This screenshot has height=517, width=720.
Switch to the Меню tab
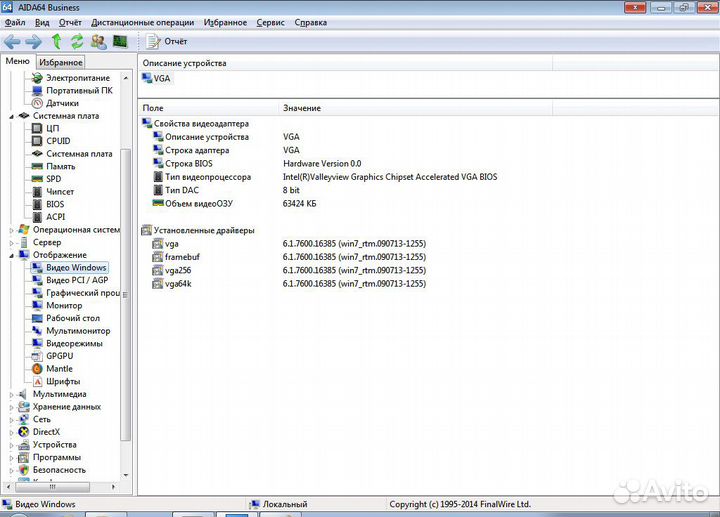(17, 61)
